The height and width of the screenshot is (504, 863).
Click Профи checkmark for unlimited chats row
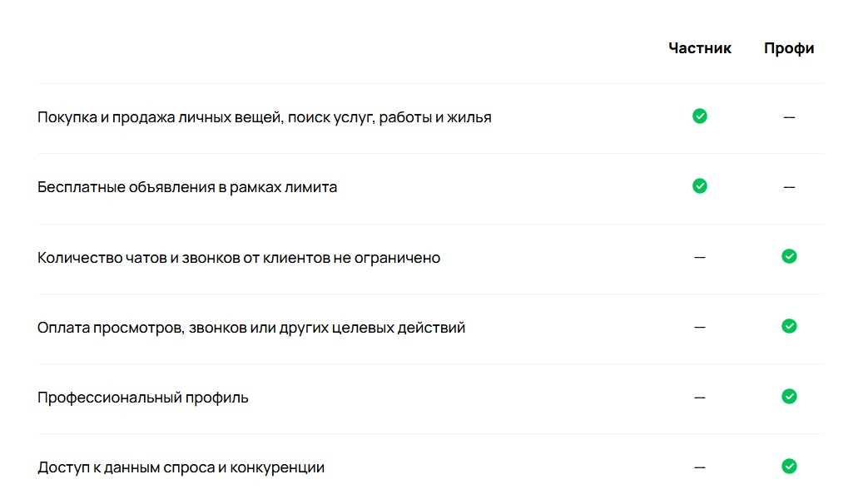click(789, 256)
